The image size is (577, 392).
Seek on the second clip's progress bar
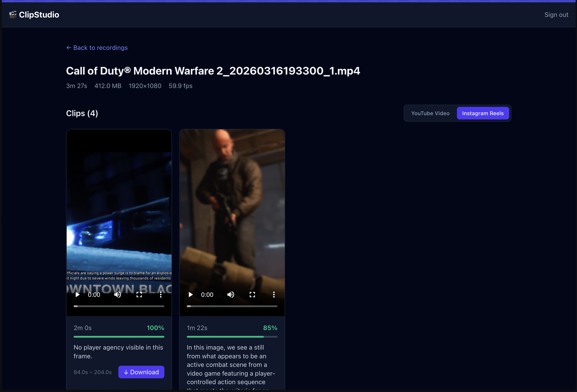pos(232,306)
